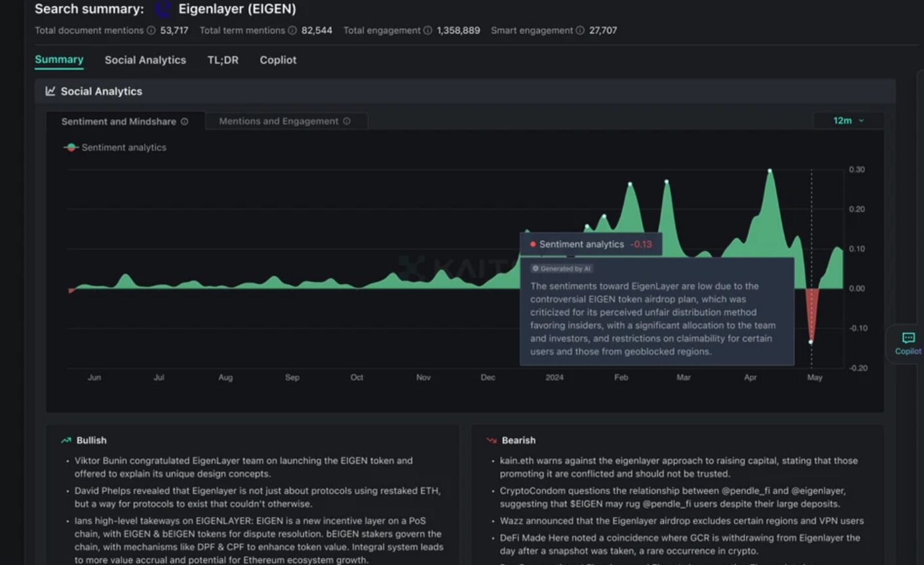Click the Eigenlayer token logo icon
The image size is (924, 565).
(x=163, y=9)
